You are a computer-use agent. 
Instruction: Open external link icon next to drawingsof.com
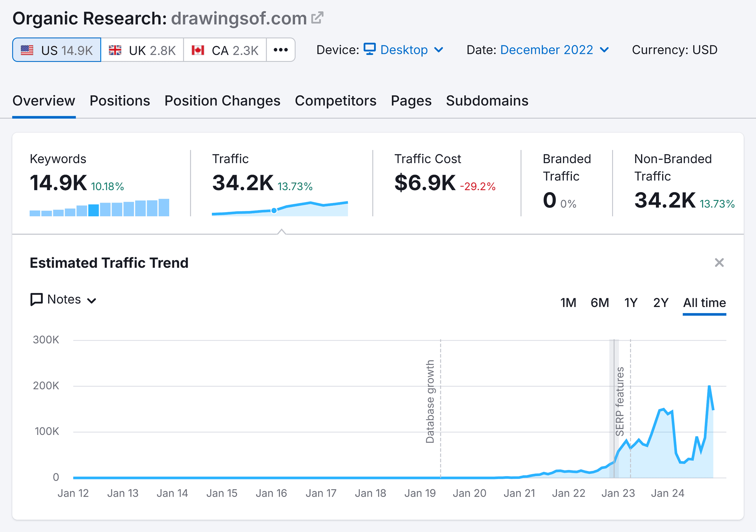click(317, 18)
